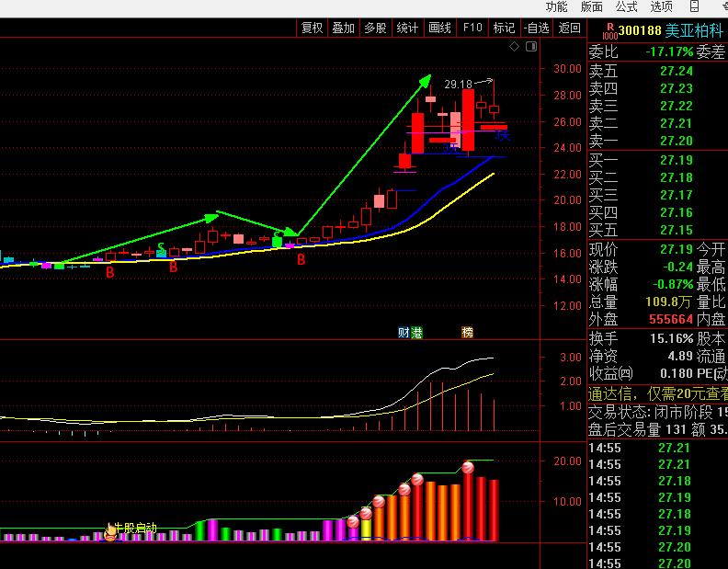Click 卖二 price 27.21
This screenshot has width=728, height=569.
click(676, 123)
